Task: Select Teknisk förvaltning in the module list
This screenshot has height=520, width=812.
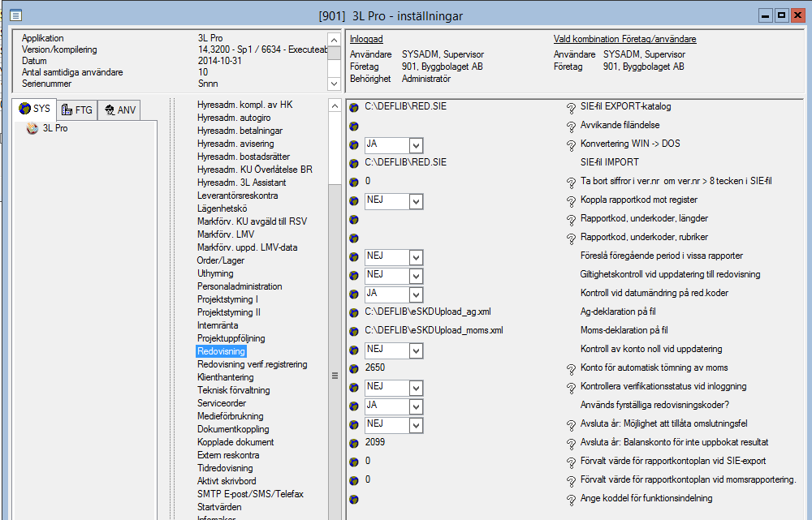Action: (234, 390)
